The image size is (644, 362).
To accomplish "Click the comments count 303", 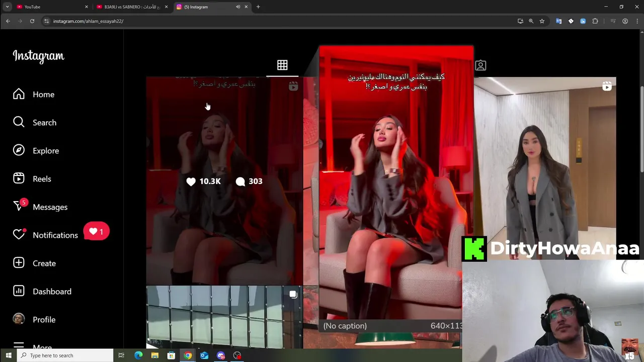I will [x=249, y=182].
